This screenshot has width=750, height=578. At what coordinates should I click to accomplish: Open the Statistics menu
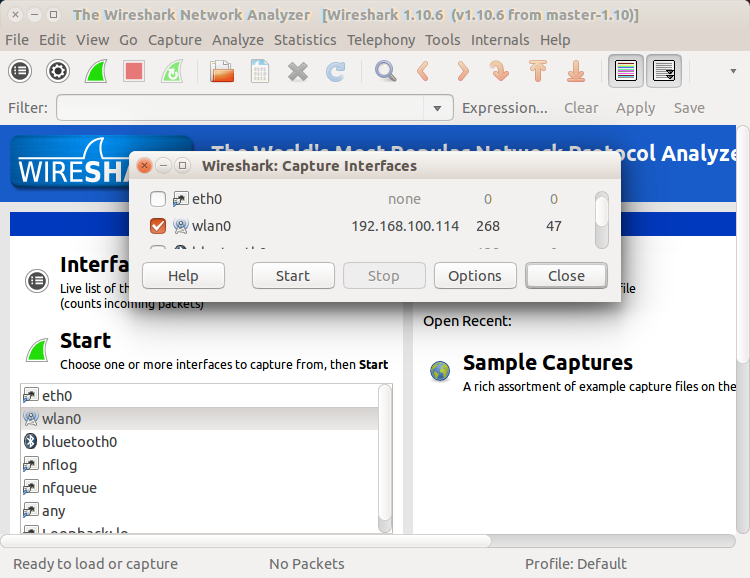coord(305,40)
